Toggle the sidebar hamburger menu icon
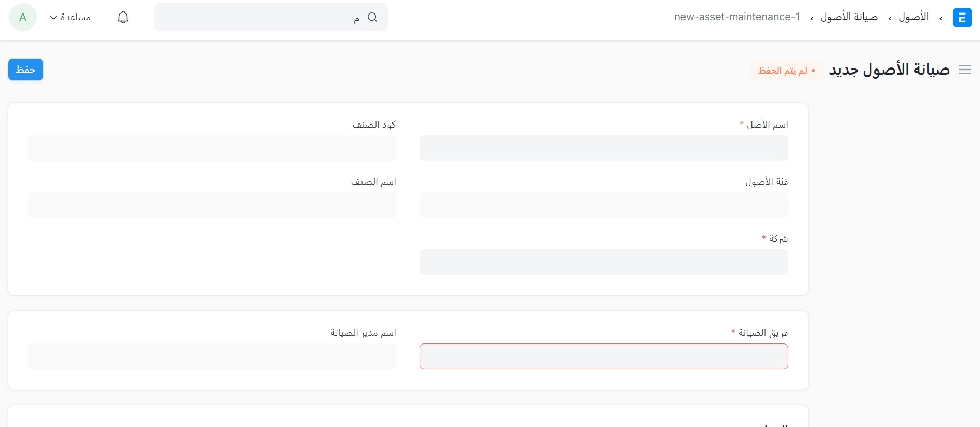The height and width of the screenshot is (427, 980). click(x=965, y=70)
